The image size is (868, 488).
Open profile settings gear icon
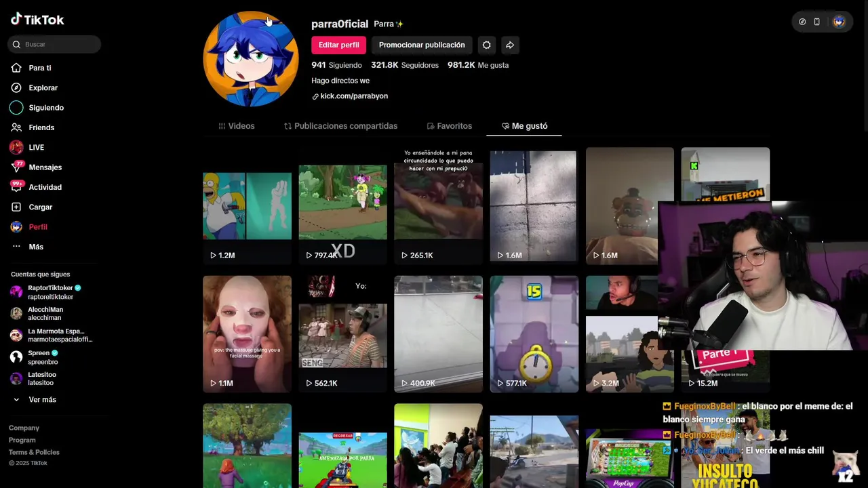pos(486,45)
